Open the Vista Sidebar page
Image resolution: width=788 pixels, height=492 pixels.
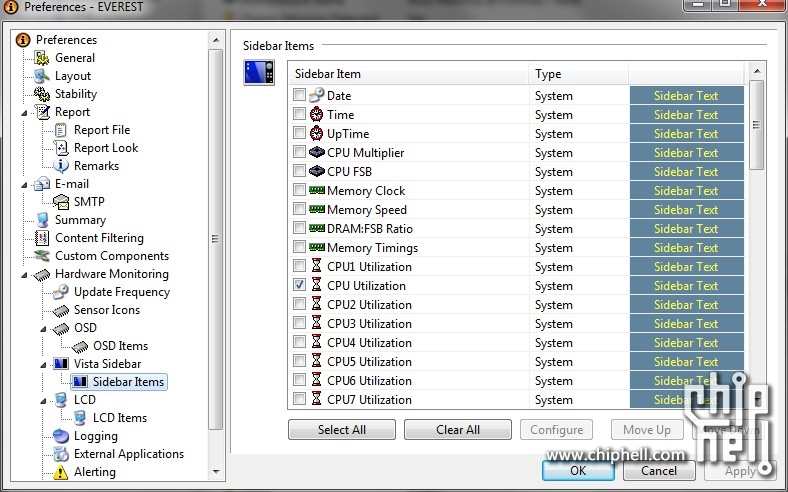[107, 364]
